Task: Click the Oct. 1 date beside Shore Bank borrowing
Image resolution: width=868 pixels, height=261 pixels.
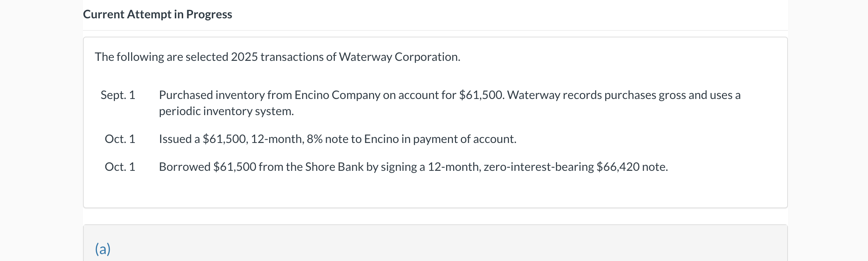Action: [120, 167]
